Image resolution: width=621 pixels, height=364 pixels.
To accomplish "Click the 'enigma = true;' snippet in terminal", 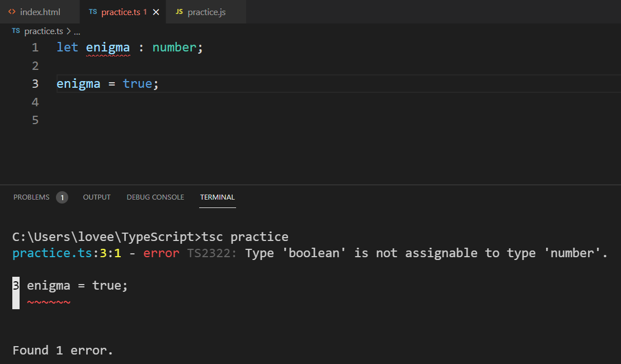I will tap(77, 285).
